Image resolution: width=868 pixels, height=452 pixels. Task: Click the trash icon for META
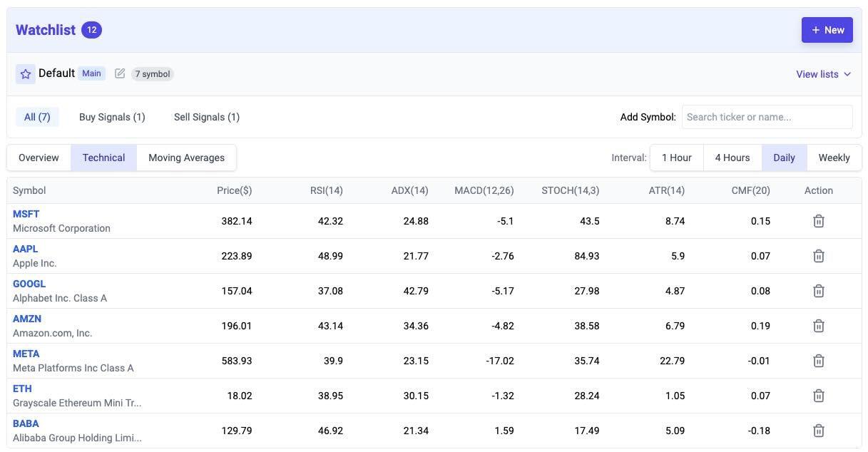pyautogui.click(x=818, y=361)
